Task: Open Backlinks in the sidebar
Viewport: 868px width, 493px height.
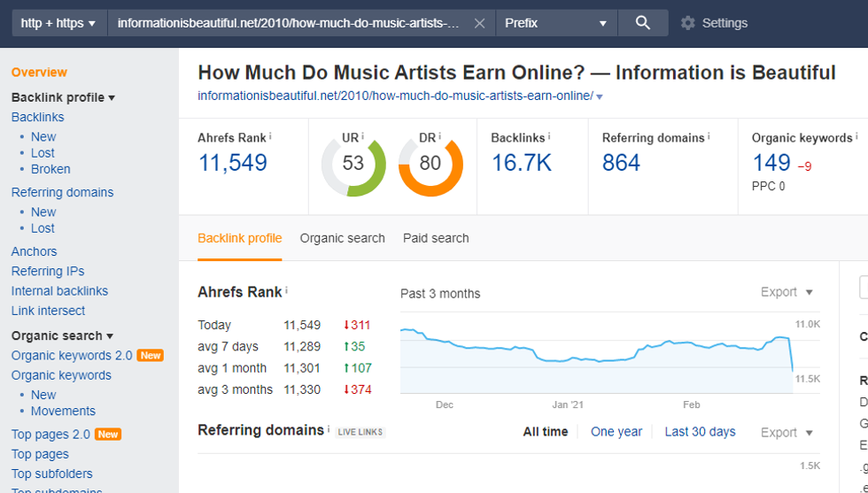Action: point(37,118)
